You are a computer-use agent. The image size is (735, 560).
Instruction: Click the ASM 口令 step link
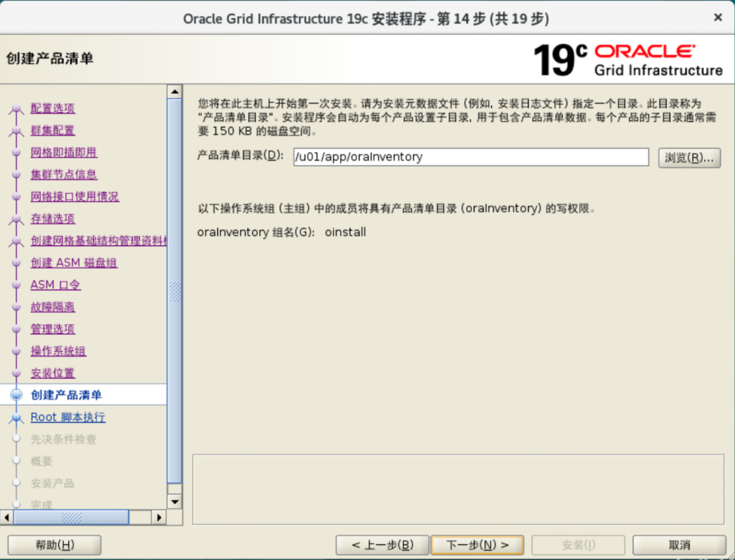click(55, 285)
